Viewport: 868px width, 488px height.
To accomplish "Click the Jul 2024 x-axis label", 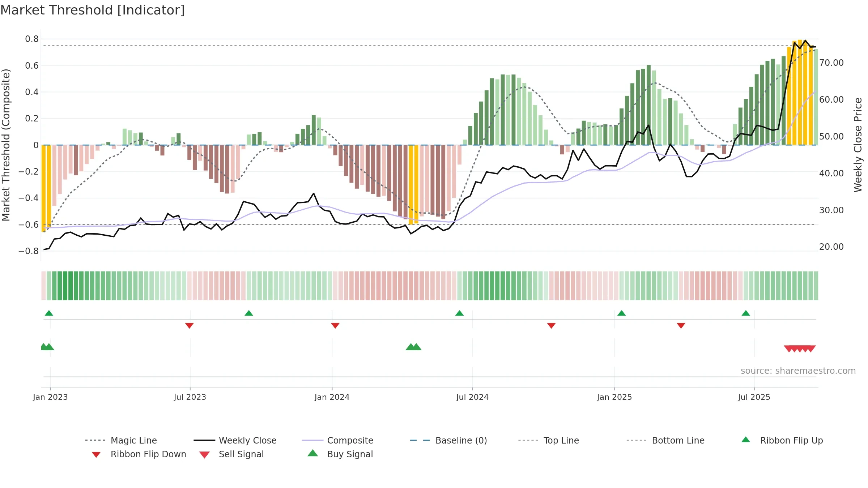I will coord(472,397).
